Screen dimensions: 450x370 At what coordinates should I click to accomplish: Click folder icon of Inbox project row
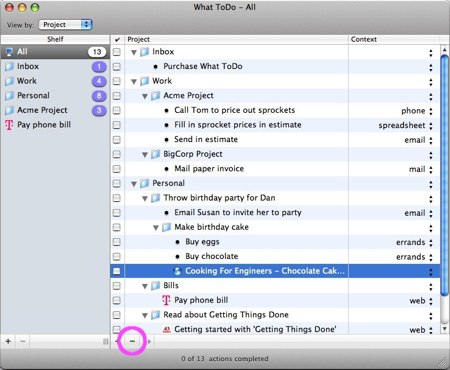click(145, 52)
